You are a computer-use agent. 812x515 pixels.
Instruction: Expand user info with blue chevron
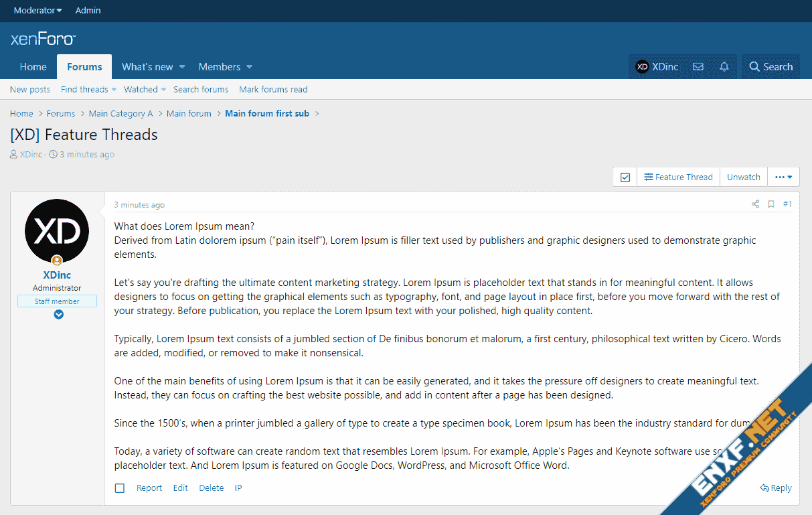tap(59, 314)
